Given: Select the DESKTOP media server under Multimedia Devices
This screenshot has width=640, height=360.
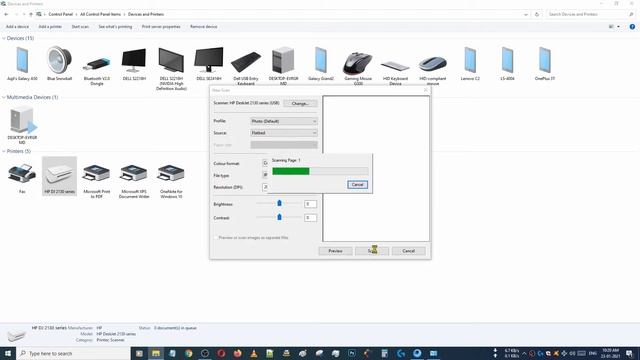Looking at the screenshot, I should point(22,124).
